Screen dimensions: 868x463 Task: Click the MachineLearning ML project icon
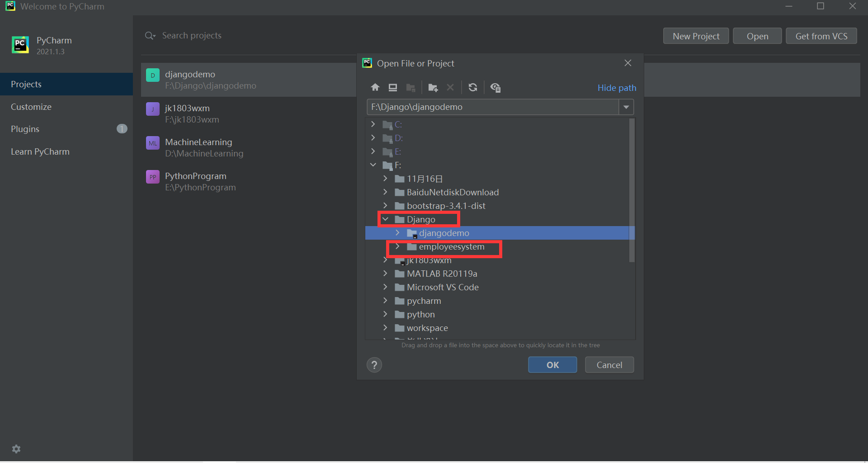coord(153,143)
